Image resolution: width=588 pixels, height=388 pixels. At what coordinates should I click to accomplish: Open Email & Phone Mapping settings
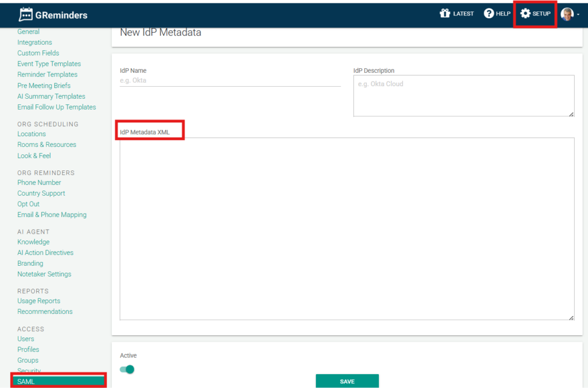tap(52, 215)
